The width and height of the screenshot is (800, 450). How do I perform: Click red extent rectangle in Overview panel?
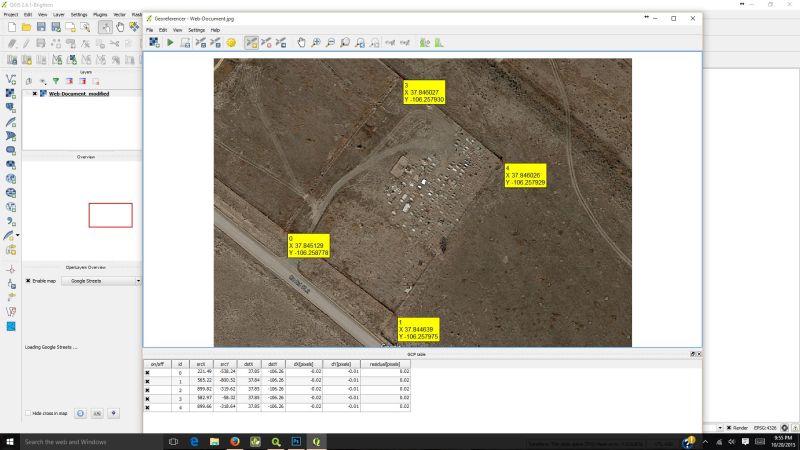pyautogui.click(x=111, y=215)
